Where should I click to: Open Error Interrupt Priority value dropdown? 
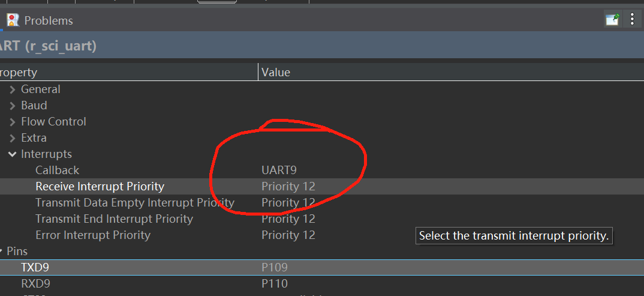pos(288,235)
